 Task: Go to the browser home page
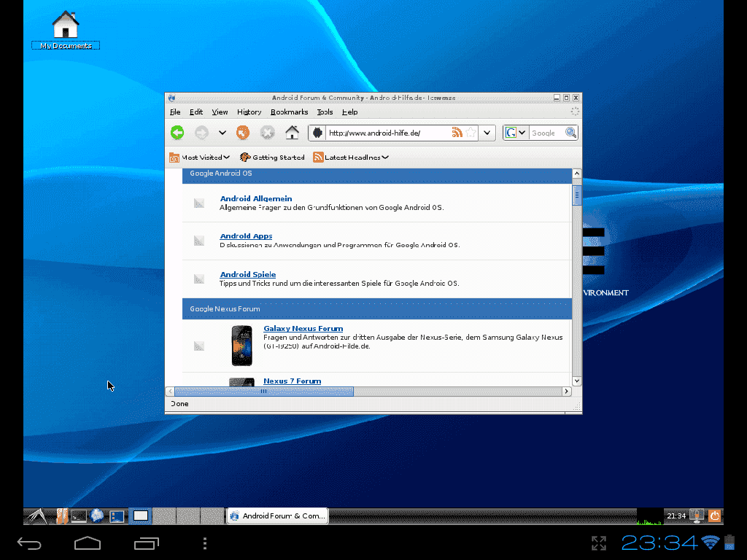pyautogui.click(x=292, y=133)
